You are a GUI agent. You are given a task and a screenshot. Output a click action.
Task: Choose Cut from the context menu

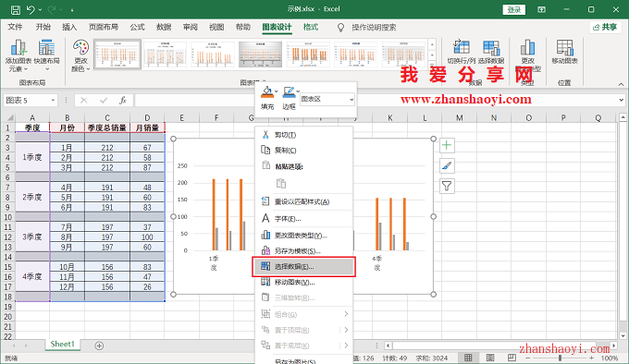303,135
